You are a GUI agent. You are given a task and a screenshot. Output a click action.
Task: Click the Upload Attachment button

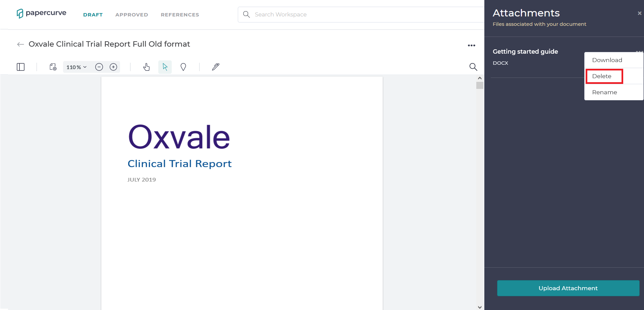click(x=568, y=288)
